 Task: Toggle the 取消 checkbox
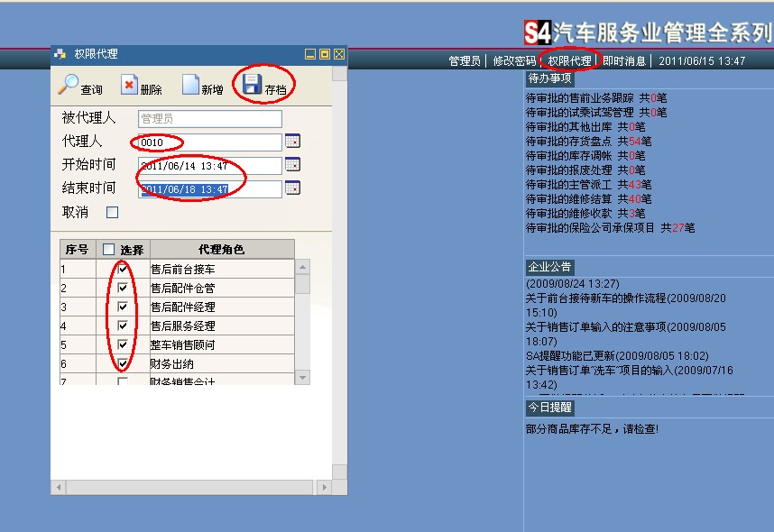click(x=112, y=213)
